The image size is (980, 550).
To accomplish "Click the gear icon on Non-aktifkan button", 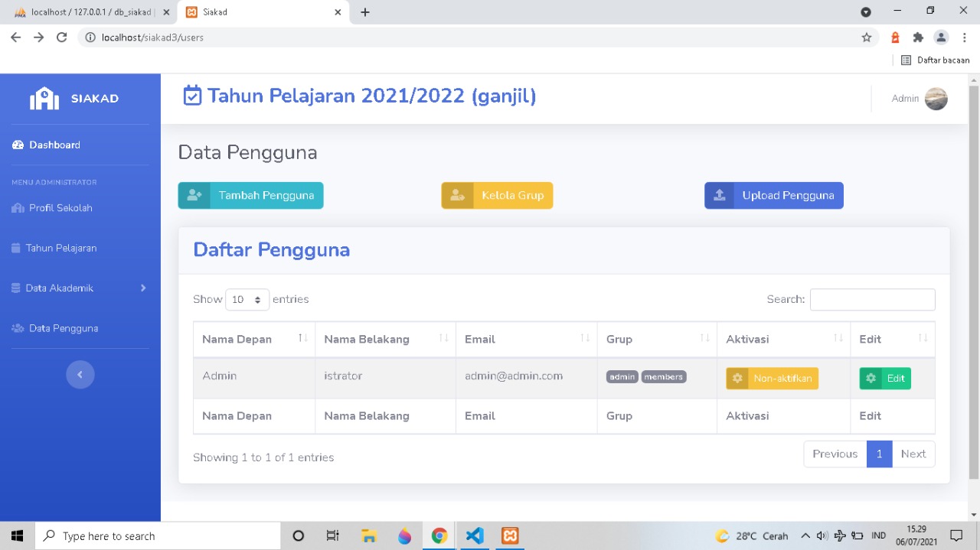I will point(737,378).
